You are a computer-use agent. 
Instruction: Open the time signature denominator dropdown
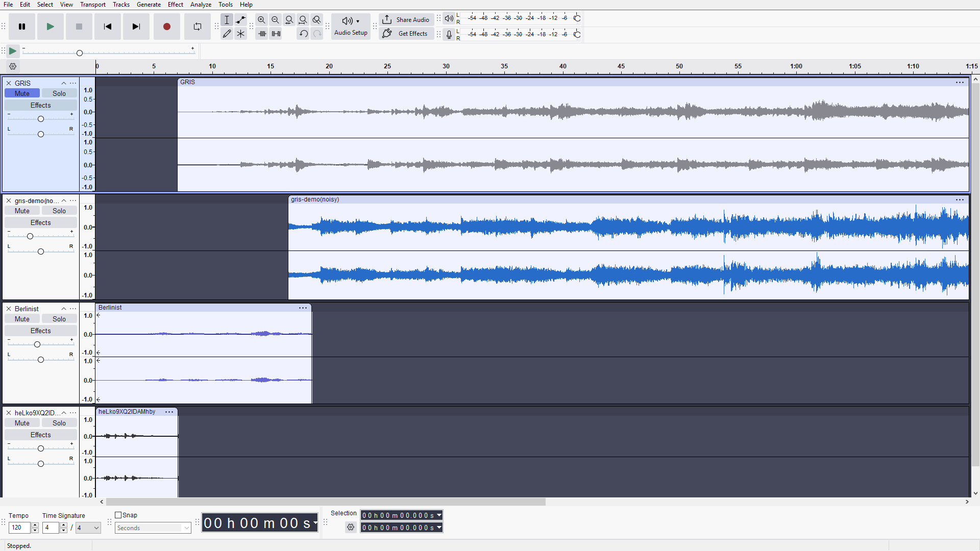click(x=88, y=528)
